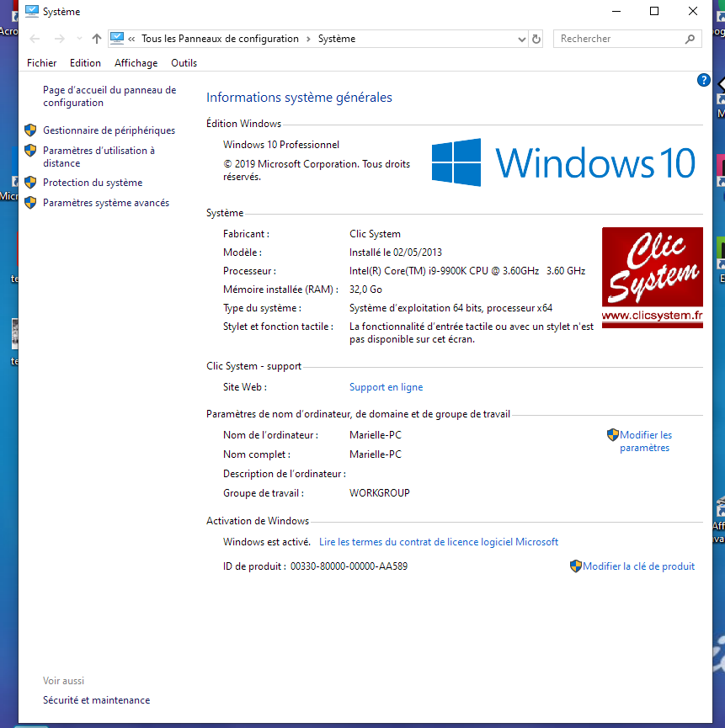Viewport: 725px width, 728px height.
Task: Click the Système window title icon
Action: 32,11
